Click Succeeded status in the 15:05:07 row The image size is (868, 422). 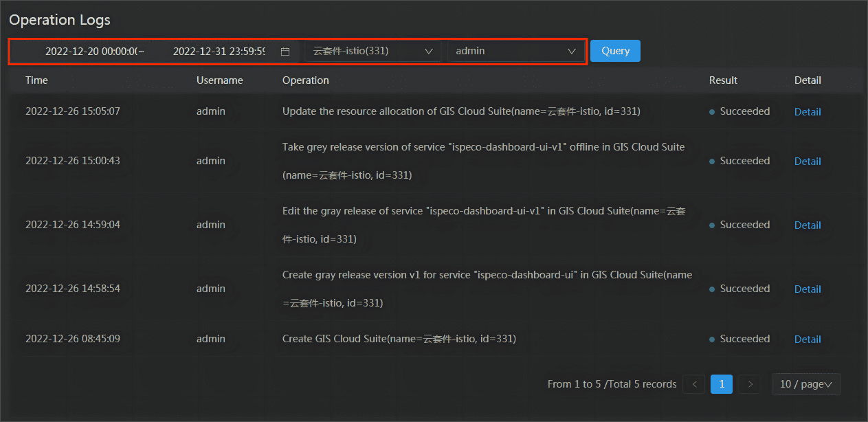pos(739,111)
